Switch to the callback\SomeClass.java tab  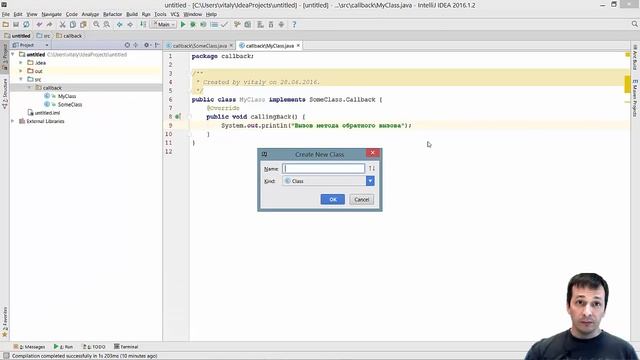pos(200,46)
